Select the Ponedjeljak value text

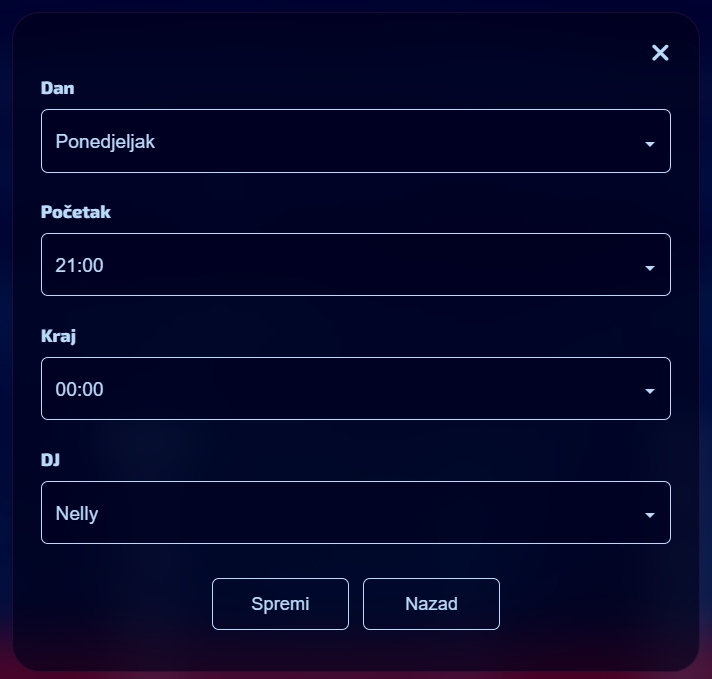click(105, 141)
